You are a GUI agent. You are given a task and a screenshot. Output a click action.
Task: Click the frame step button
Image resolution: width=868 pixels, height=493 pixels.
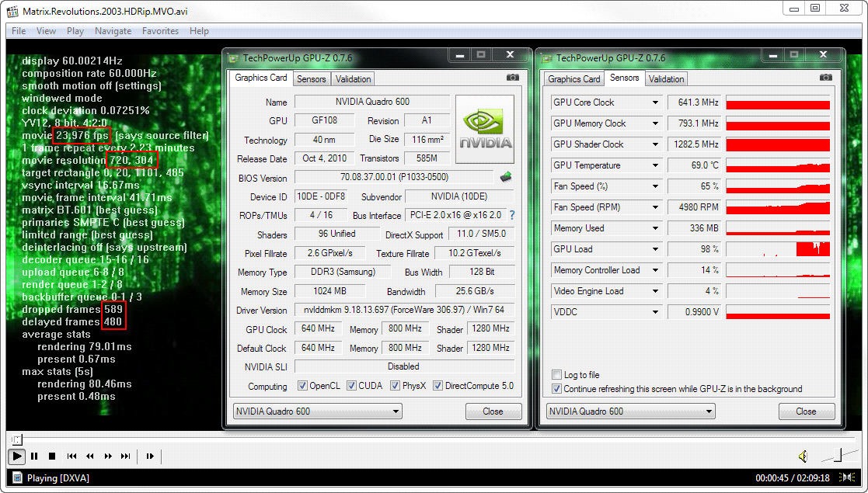click(150, 457)
